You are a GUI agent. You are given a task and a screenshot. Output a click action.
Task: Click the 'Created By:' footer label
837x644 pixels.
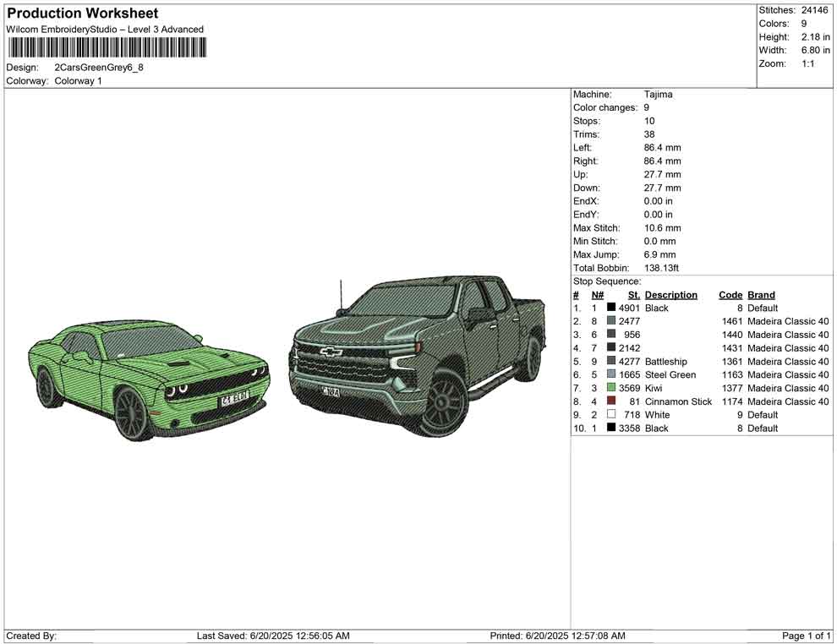31,636
